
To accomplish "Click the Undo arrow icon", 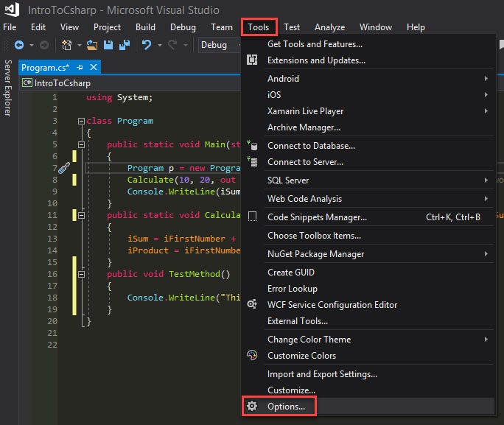I will (147, 45).
